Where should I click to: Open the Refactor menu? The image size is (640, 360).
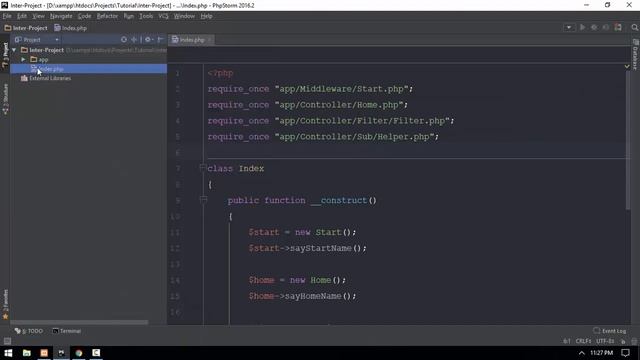click(107, 16)
